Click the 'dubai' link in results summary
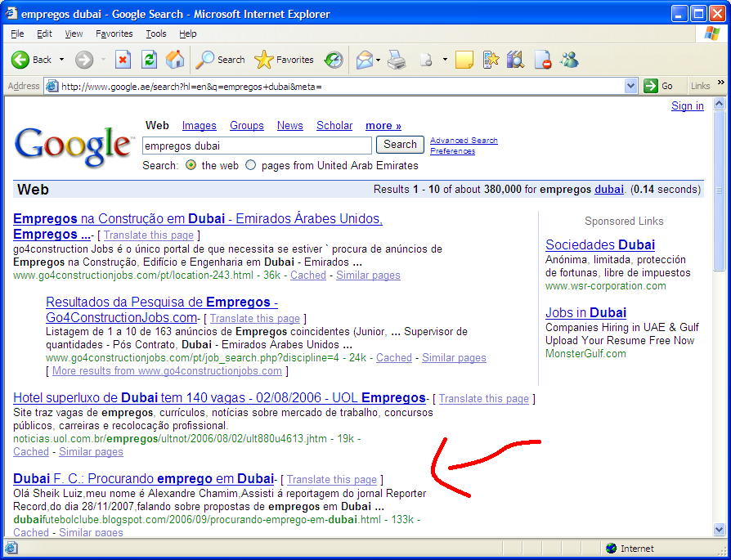Image resolution: width=731 pixels, height=560 pixels. (609, 190)
